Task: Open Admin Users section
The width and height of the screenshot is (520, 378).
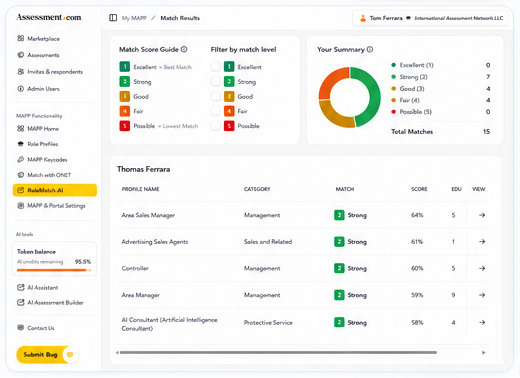Action: point(38,89)
